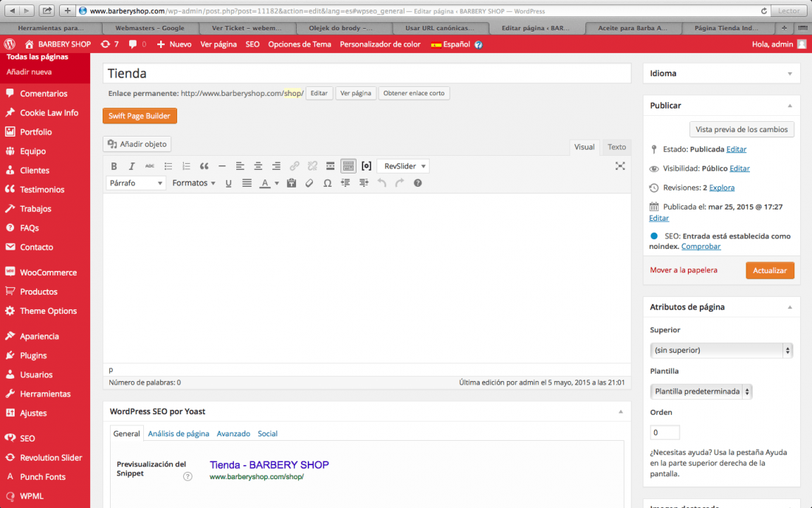Image resolution: width=812 pixels, height=508 pixels.
Task: Apply strikethrough with the ABC icon
Action: tap(150, 166)
